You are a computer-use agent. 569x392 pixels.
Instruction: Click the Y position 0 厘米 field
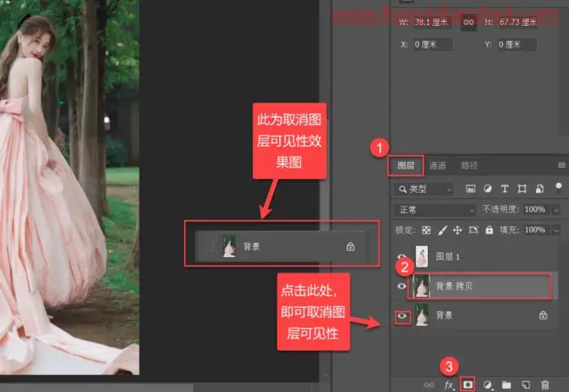coord(517,44)
